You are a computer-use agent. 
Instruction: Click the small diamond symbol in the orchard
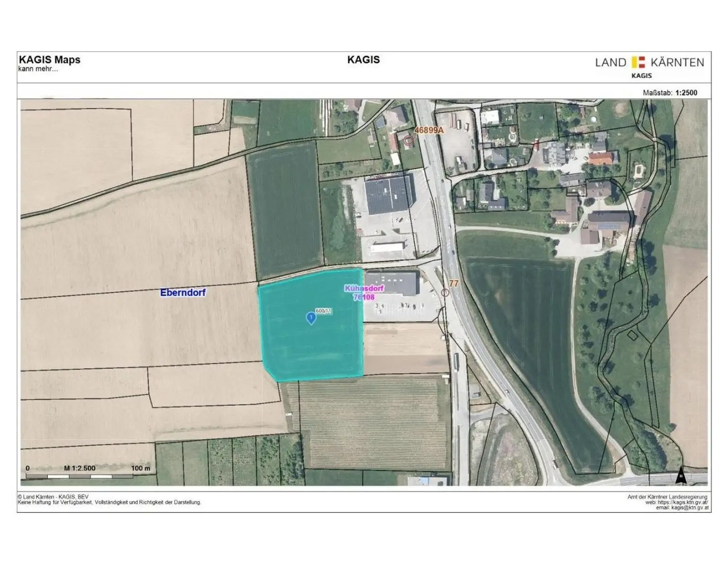[x=632, y=336]
